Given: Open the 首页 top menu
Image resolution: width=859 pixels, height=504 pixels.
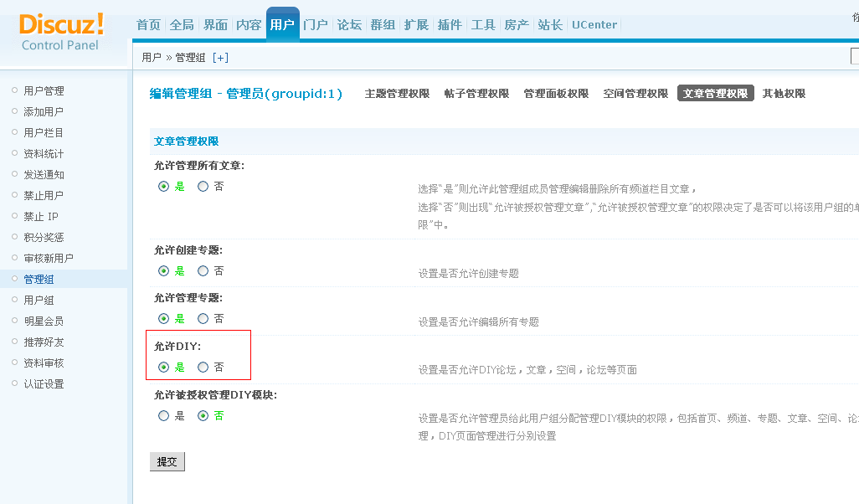Looking at the screenshot, I should [x=148, y=25].
